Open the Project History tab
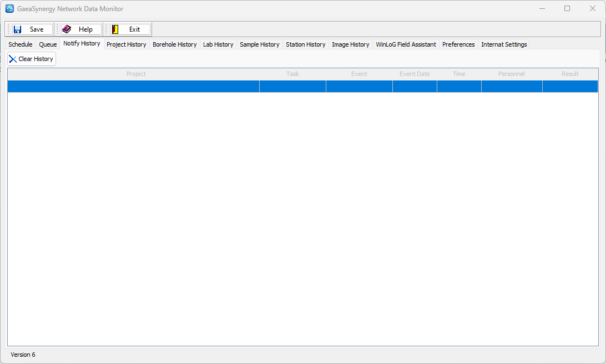Screen dimensions: 606x364 (127, 44)
